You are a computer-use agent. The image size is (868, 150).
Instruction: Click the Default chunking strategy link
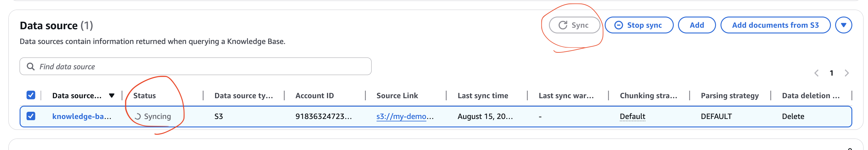pyautogui.click(x=632, y=116)
